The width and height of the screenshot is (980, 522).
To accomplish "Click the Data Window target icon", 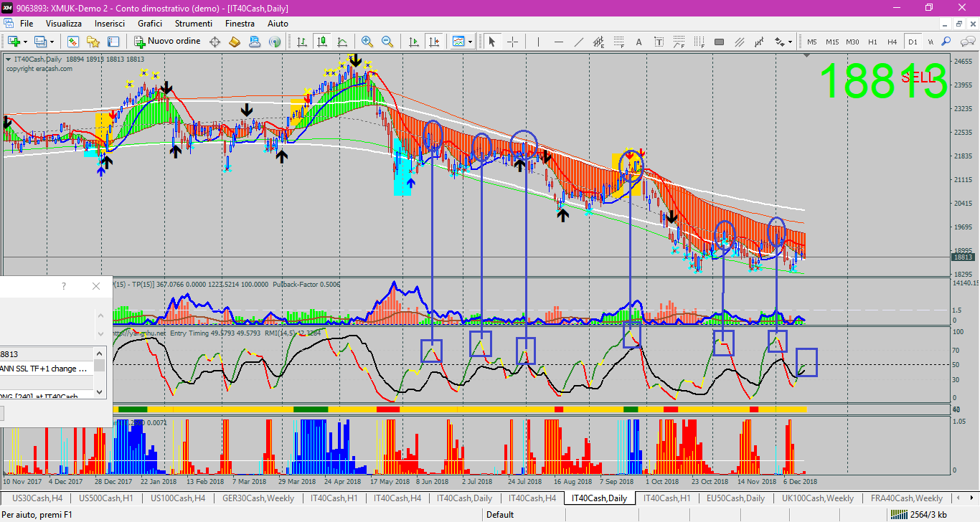I will 215,41.
